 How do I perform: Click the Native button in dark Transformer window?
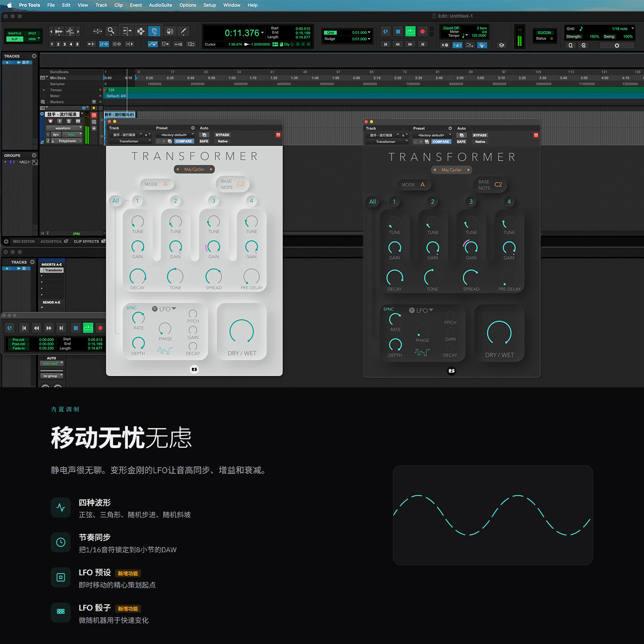(x=480, y=142)
